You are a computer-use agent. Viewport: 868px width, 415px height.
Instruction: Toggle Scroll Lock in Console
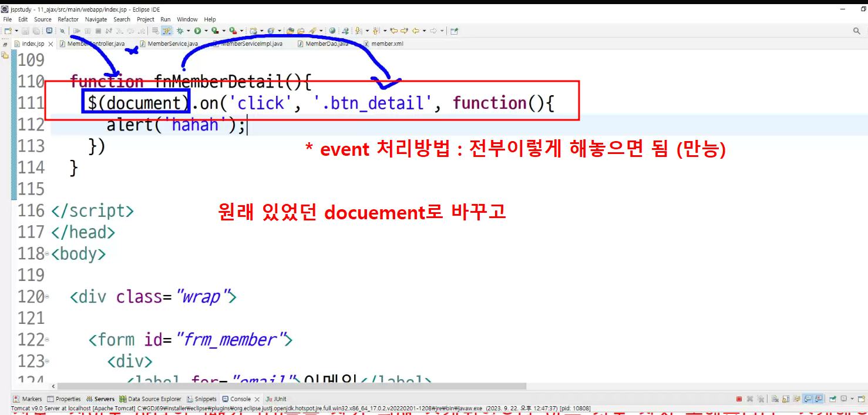pos(786,399)
